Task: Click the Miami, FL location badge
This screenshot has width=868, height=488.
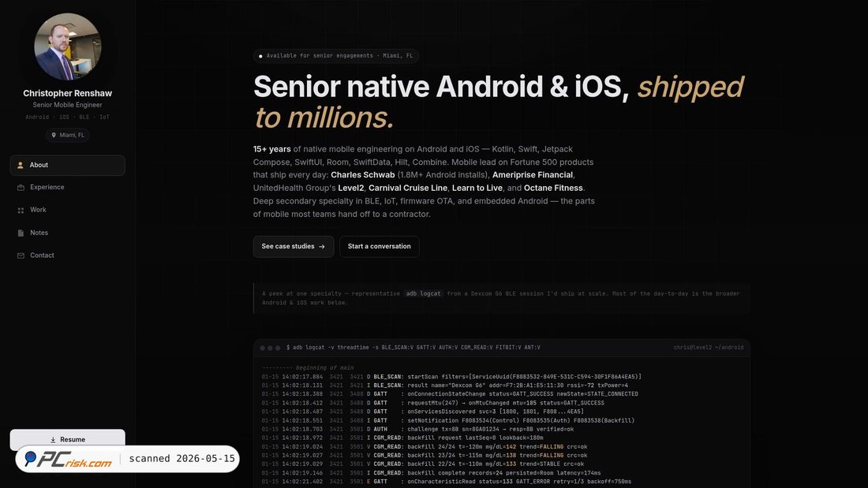Action: pyautogui.click(x=68, y=135)
